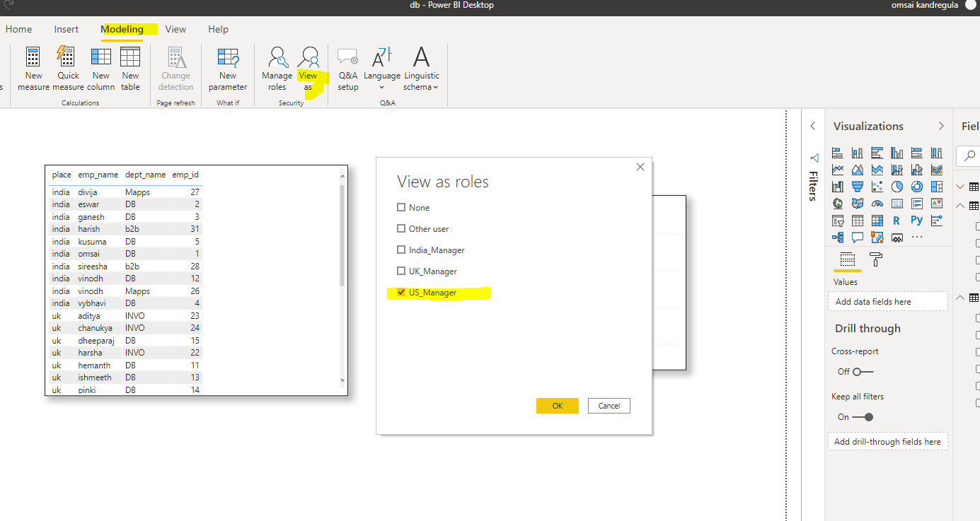Click the Quick measure ribbon button
This screenshot has height=521, width=980.
(68, 69)
